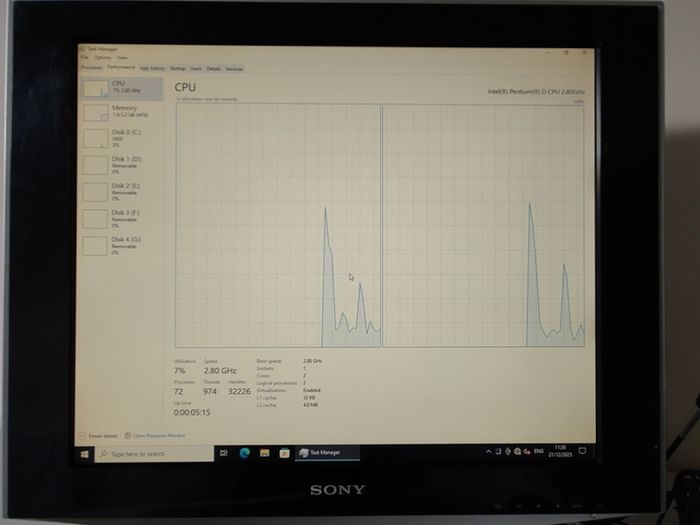The height and width of the screenshot is (525, 700).
Task: Open the notification center icon
Action: [582, 451]
